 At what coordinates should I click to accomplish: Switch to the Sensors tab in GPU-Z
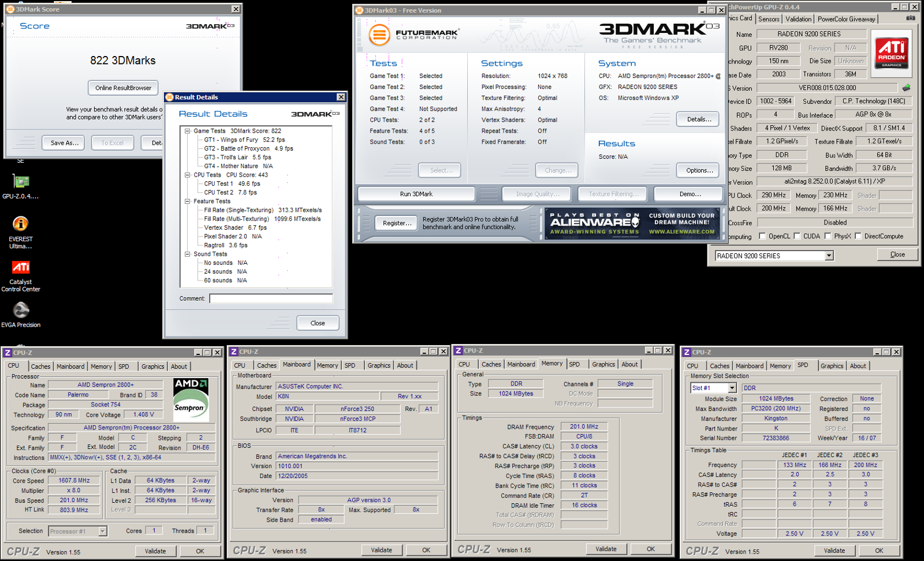(x=769, y=19)
